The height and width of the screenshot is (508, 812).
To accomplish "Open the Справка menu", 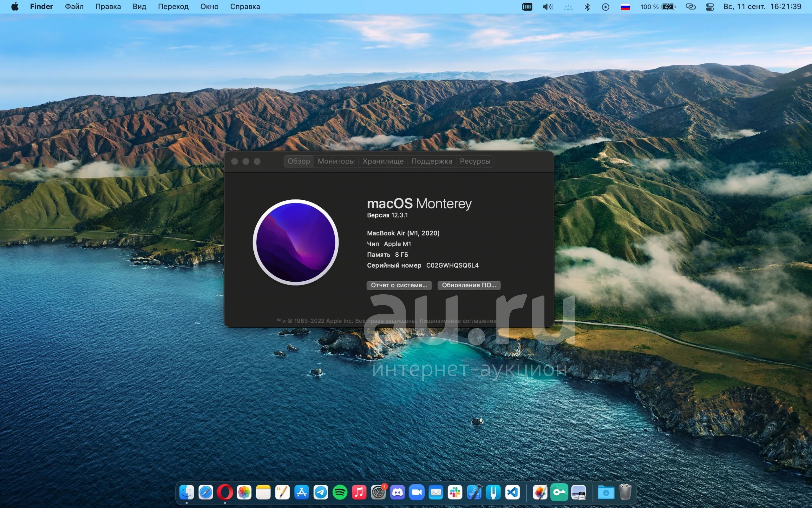I will [x=245, y=7].
